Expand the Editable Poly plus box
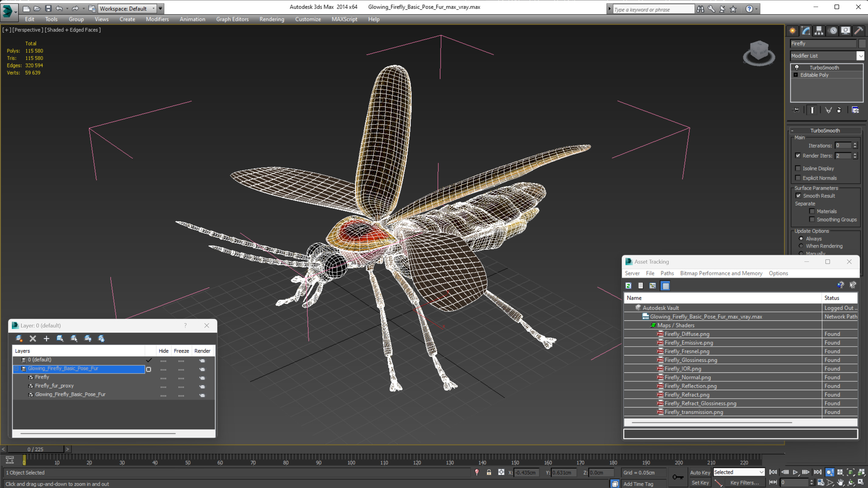This screenshot has width=868, height=488. 796,75
